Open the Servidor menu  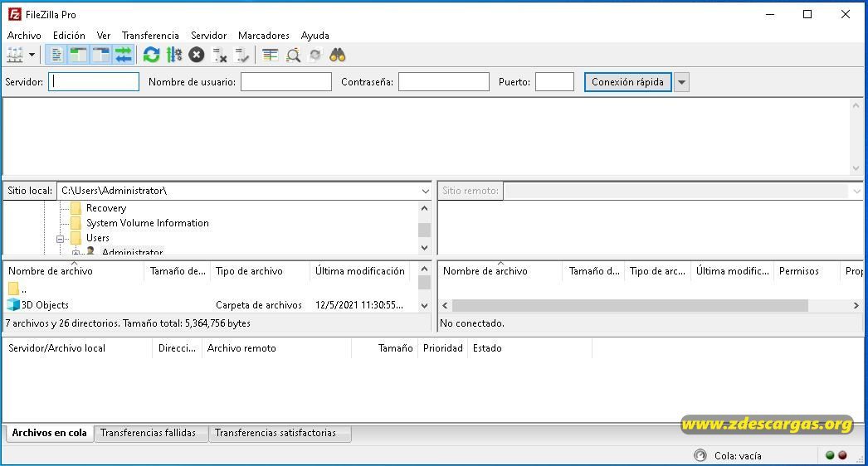tap(208, 36)
